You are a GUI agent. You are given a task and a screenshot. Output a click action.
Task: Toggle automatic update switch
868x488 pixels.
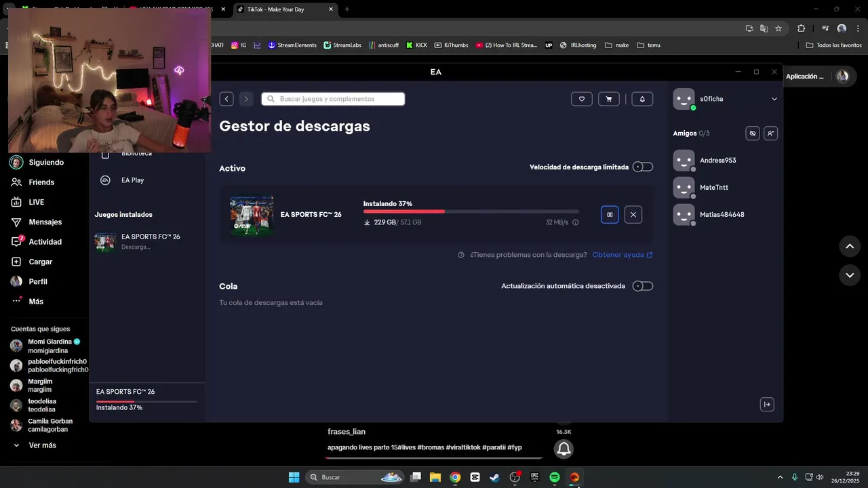pyautogui.click(x=643, y=286)
